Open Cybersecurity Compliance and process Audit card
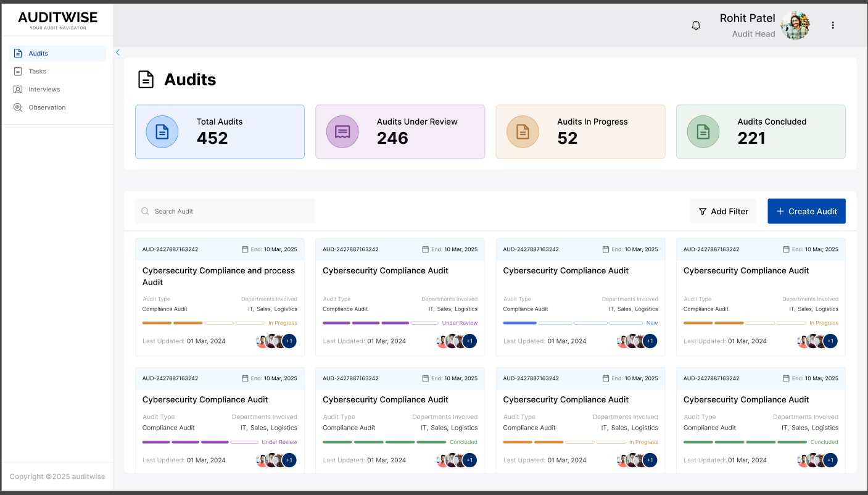868x495 pixels. coord(218,276)
